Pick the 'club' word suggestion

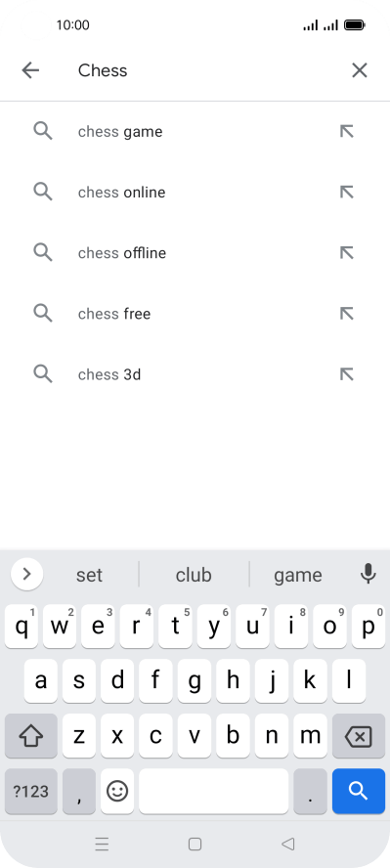click(x=194, y=575)
